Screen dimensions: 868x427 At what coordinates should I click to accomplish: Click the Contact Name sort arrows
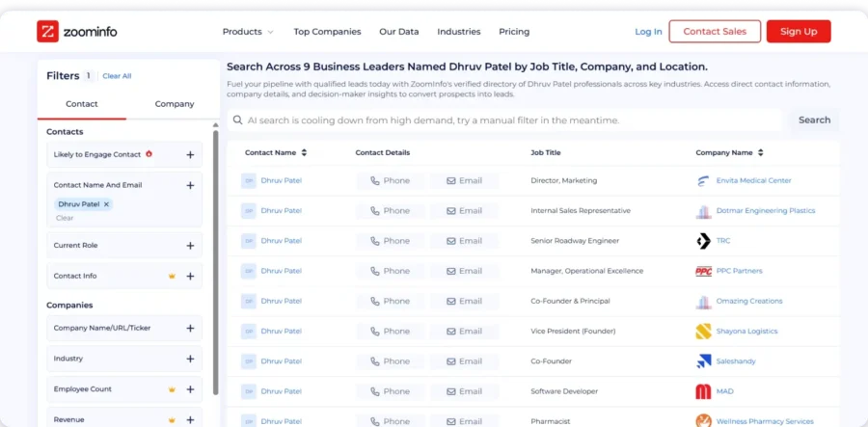(x=304, y=152)
